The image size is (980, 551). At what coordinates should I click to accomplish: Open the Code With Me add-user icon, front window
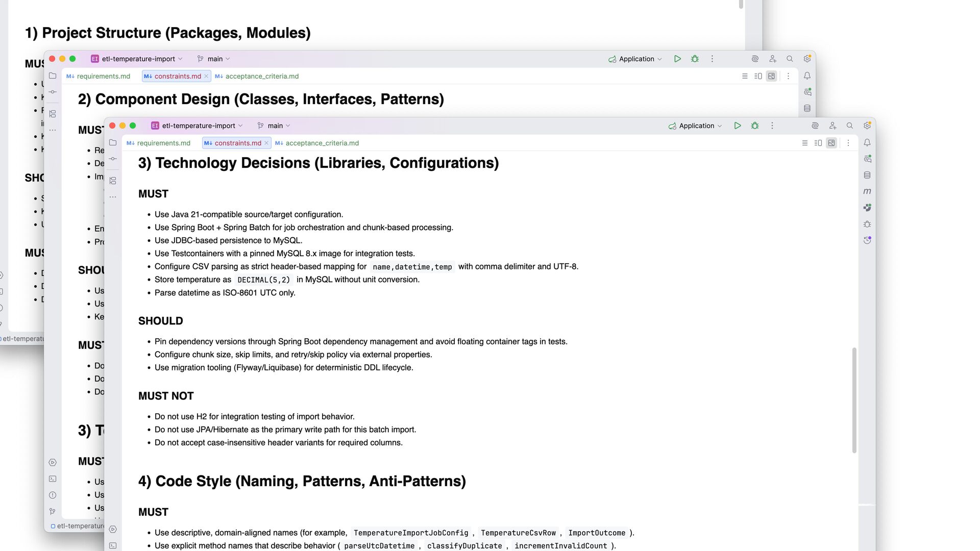[832, 126]
